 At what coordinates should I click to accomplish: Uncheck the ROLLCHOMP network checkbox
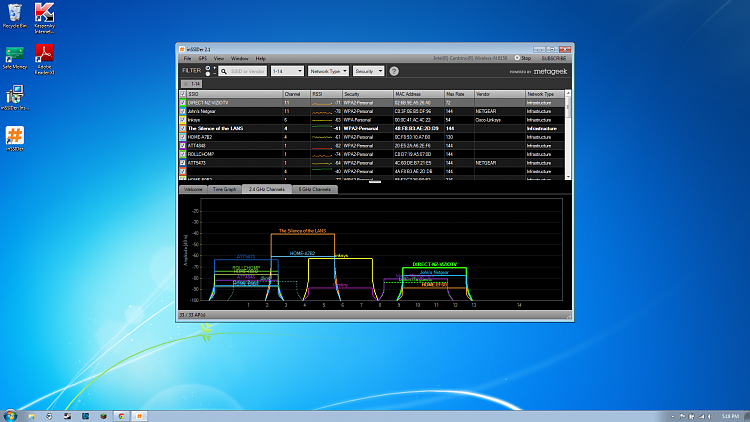(x=182, y=154)
